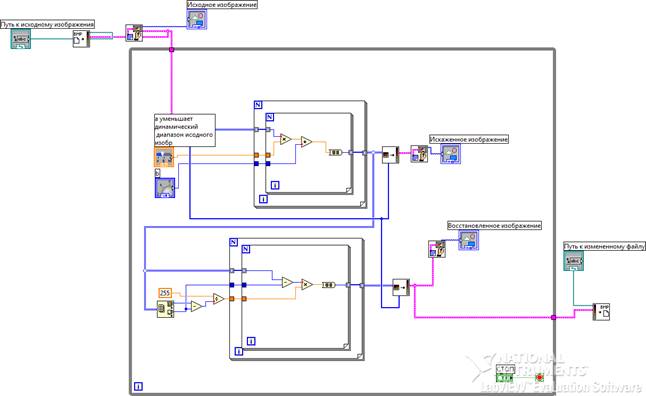The width and height of the screenshot is (646, 396).
Task: Click the red loop condition stop terminal
Action: (x=539, y=377)
